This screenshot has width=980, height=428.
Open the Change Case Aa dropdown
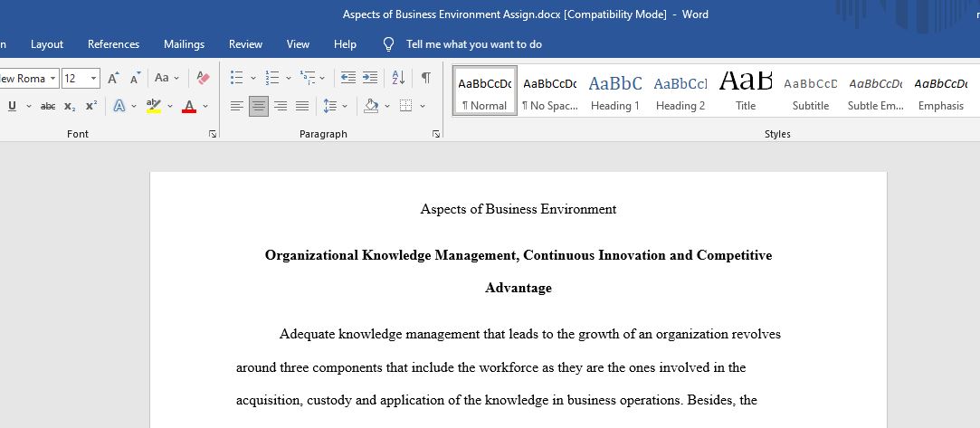tap(167, 78)
